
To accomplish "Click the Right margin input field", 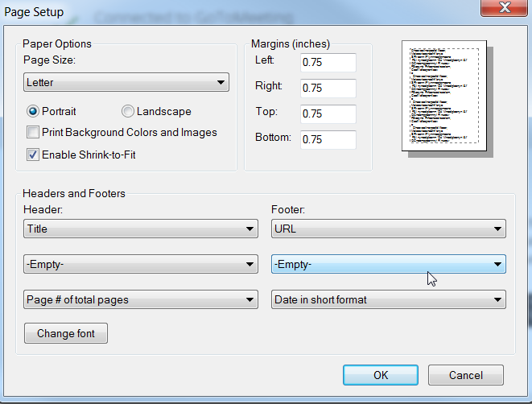I will 328,89.
